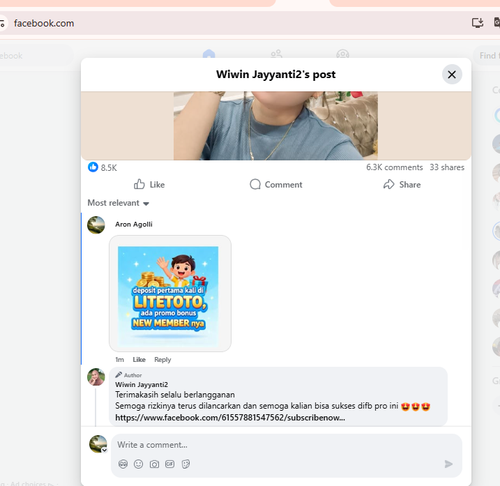Insert an avatar sticker in the comment
The image size is (500, 486).
click(123, 464)
